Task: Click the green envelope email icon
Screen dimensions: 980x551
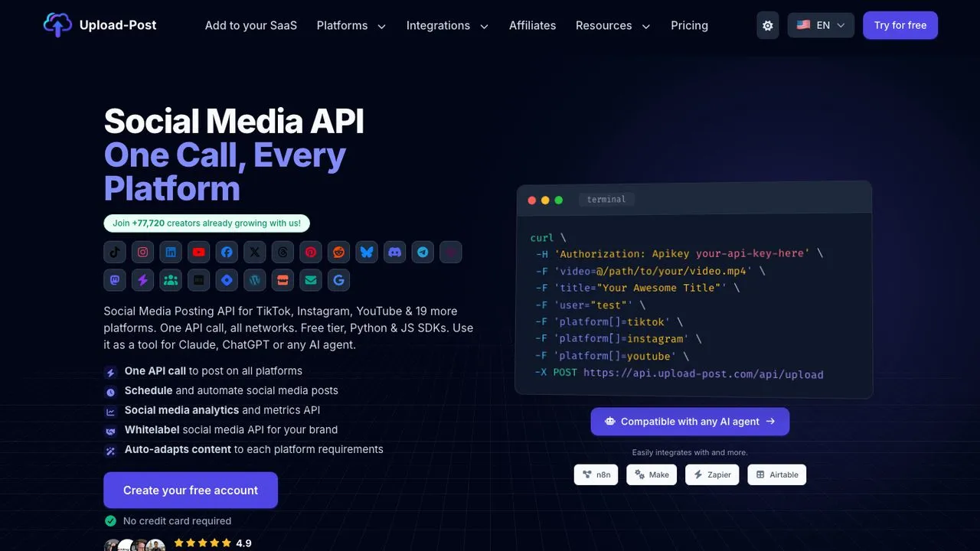Action: pyautogui.click(x=311, y=280)
